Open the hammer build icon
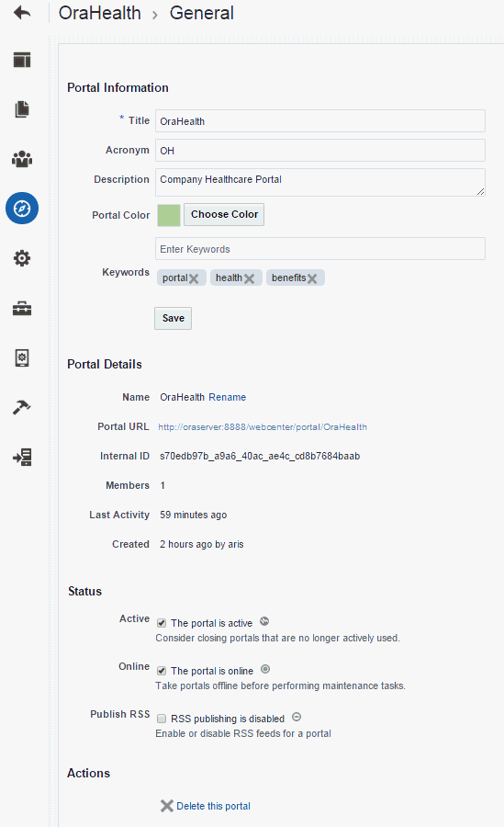 pyautogui.click(x=22, y=407)
